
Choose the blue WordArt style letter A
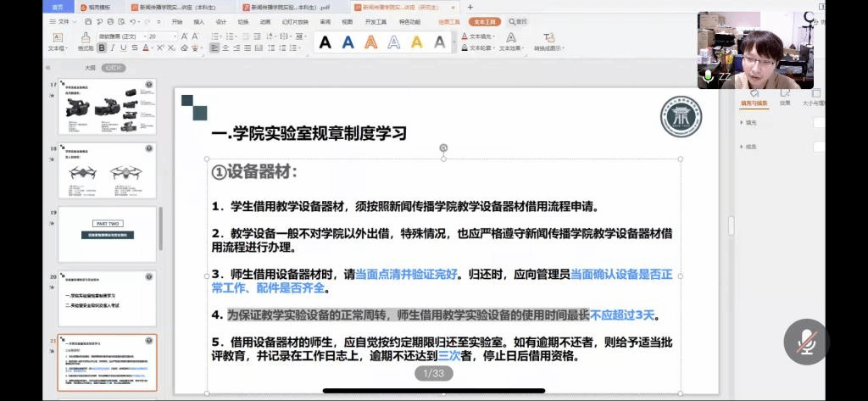(348, 42)
